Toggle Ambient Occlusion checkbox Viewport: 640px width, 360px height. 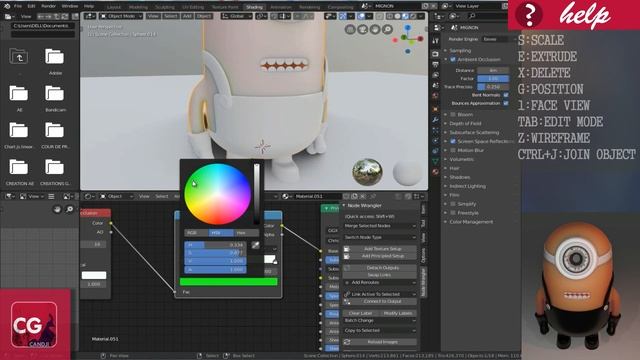[453, 60]
